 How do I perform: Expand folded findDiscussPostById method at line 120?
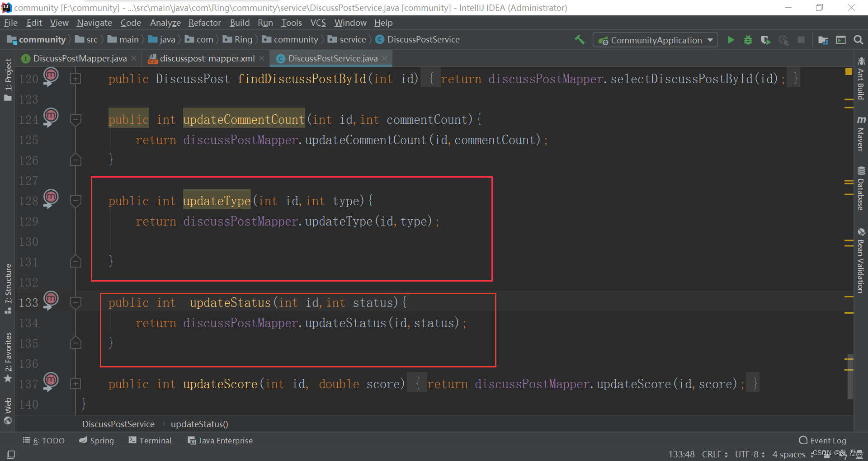tap(75, 79)
